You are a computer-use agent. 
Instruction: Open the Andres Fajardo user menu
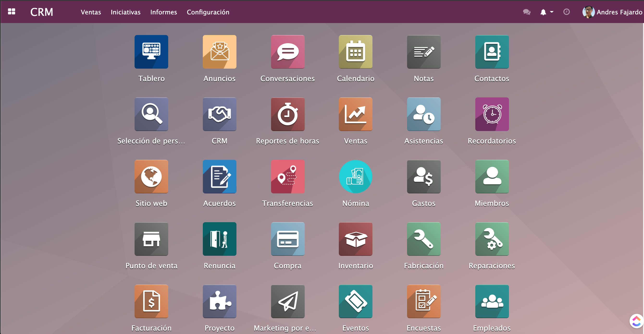[x=612, y=12]
